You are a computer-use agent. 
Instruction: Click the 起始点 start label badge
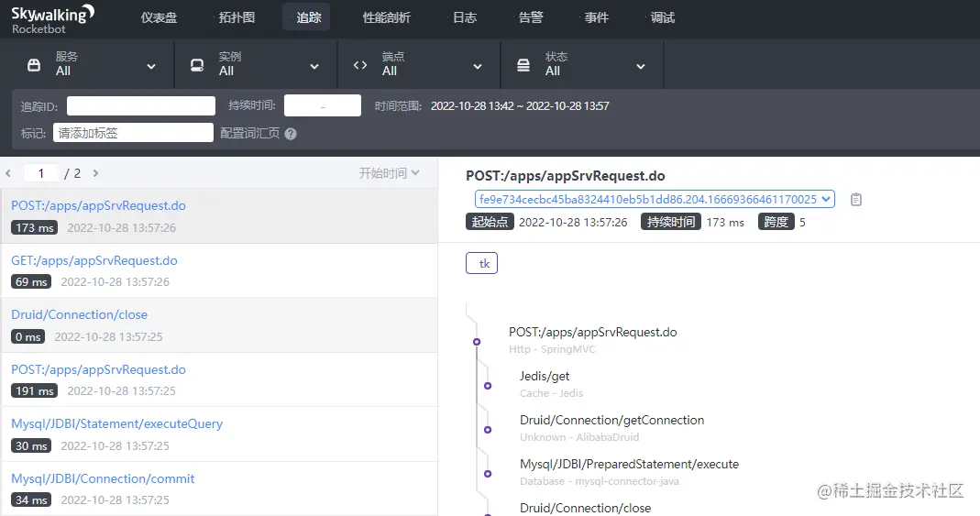coord(490,222)
